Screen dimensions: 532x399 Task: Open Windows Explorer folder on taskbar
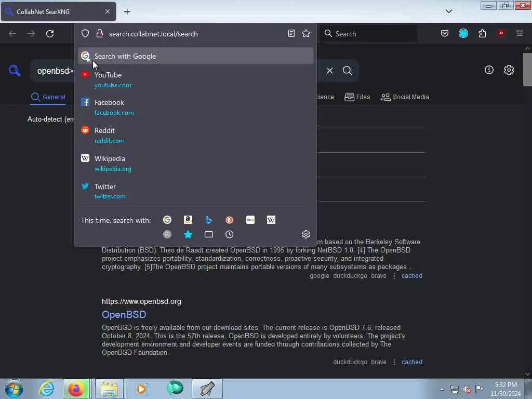coord(109,389)
